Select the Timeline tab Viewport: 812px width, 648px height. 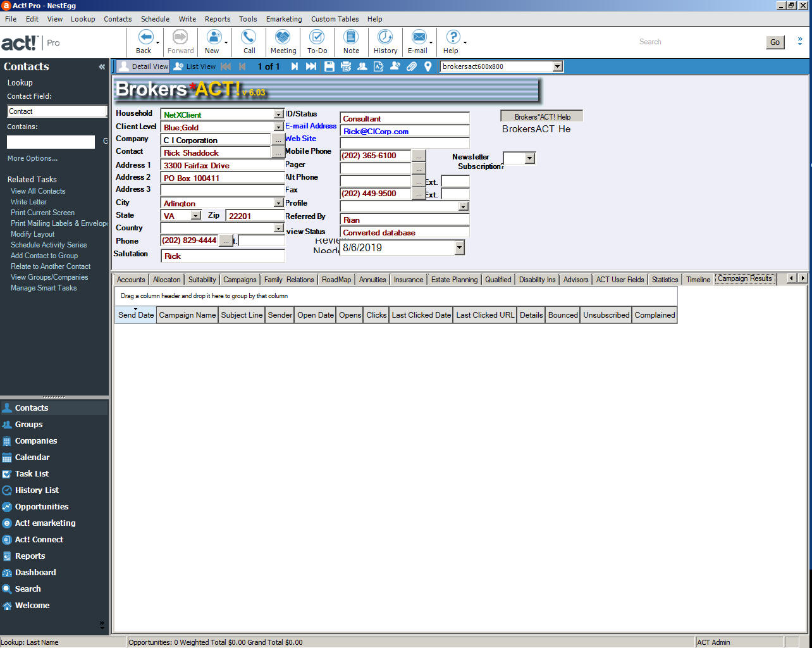coord(698,280)
